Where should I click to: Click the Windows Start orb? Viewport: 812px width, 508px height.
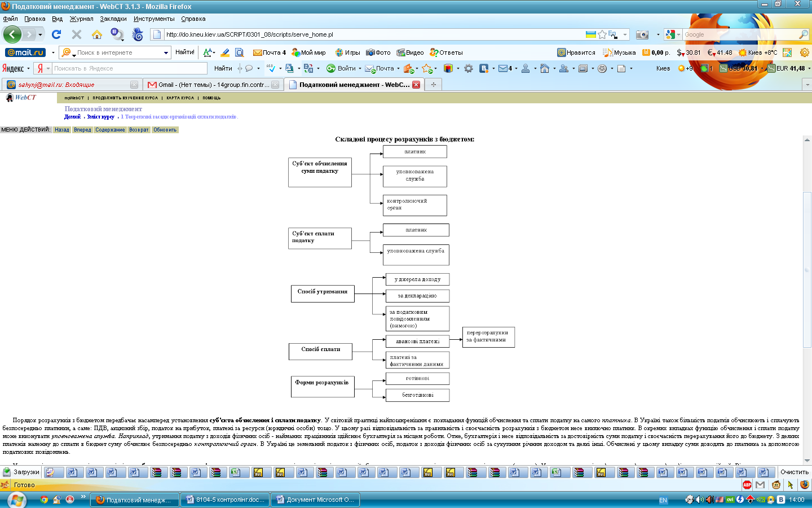pyautogui.click(x=16, y=500)
